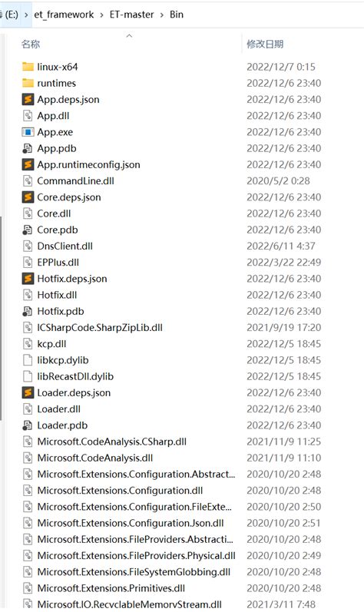Expand chevron after et_framework in breadcrumb
Image resolution: width=364 pixels, height=612 pixels.
[x=102, y=15]
